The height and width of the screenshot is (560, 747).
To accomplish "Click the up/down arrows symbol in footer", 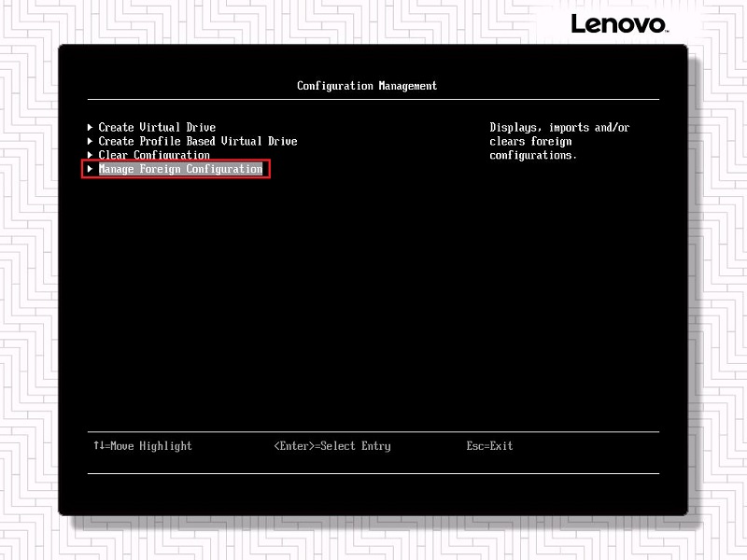I will point(98,446).
